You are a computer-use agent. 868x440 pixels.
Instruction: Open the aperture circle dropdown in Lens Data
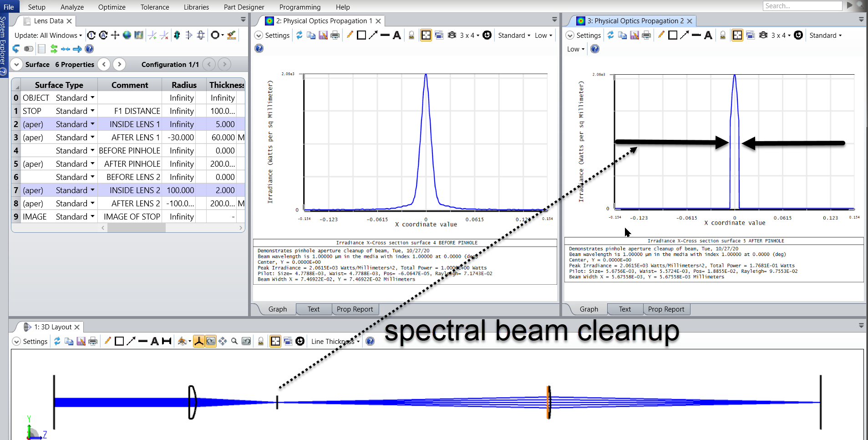[x=217, y=35]
